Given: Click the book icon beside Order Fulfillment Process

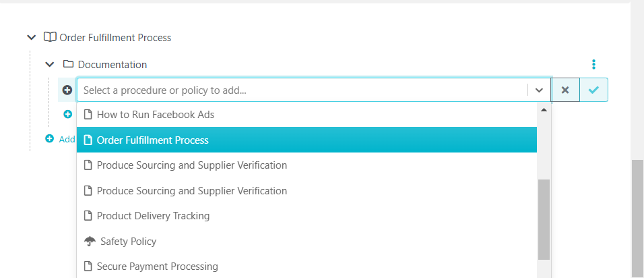Looking at the screenshot, I should click(x=50, y=37).
